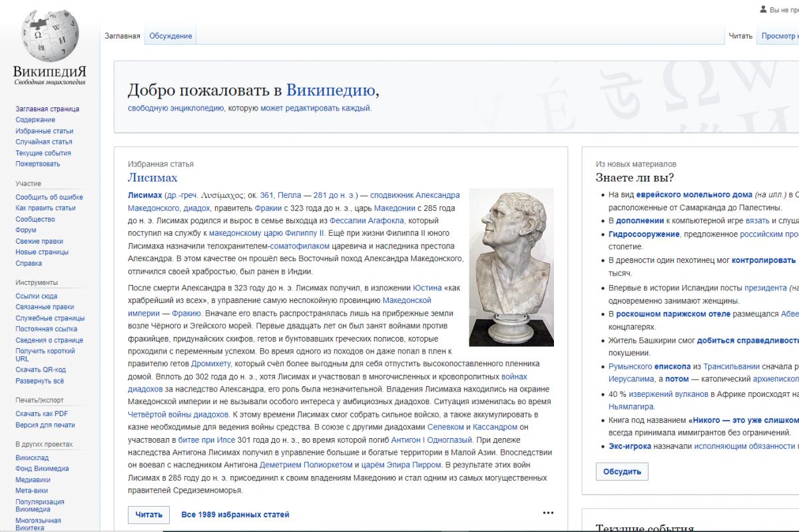Image resolution: width=799 pixels, height=532 pixels.
Task: Open Медиавики project link
Action: coord(33,479)
